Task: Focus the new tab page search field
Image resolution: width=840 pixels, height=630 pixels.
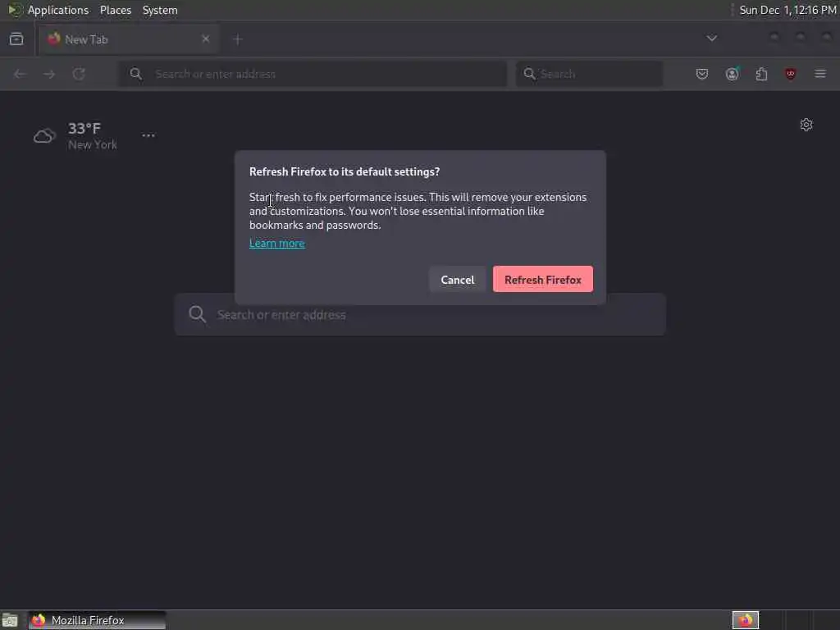Action: pyautogui.click(x=420, y=314)
